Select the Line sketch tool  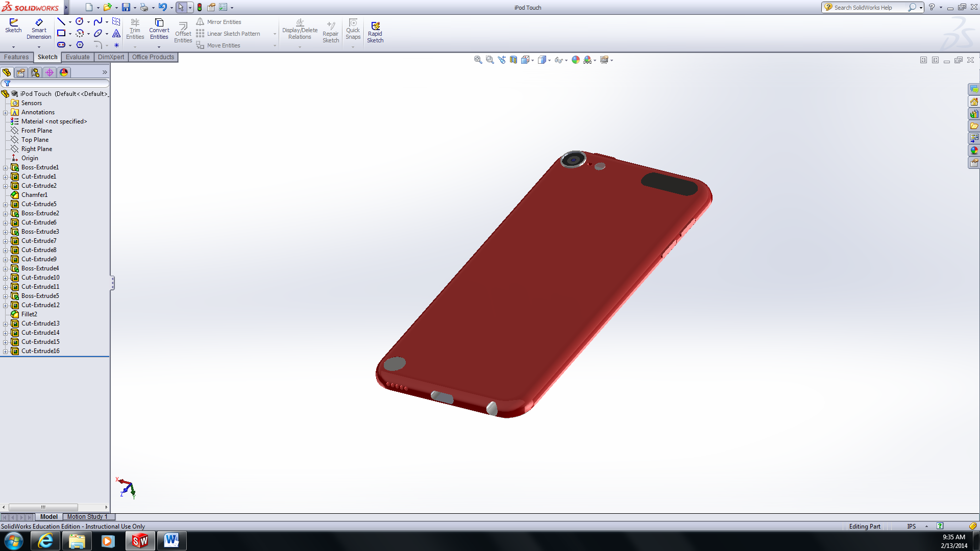pos(61,21)
